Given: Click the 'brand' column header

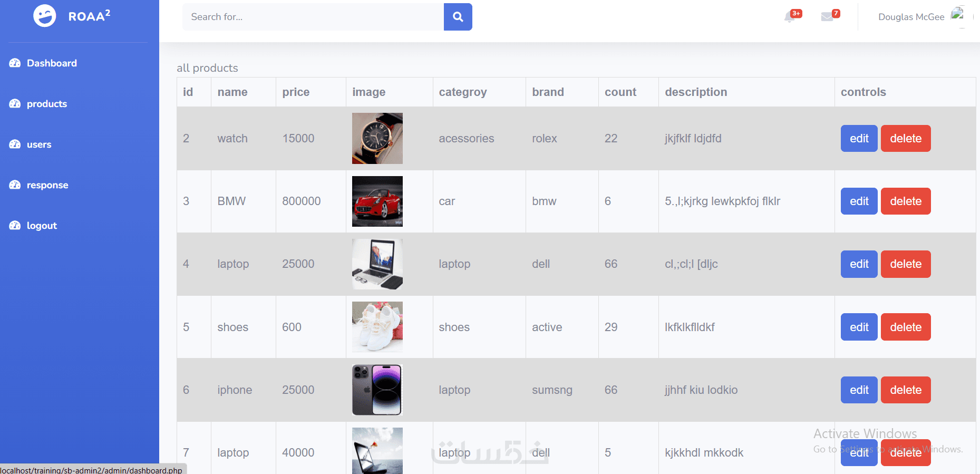Looking at the screenshot, I should (x=548, y=92).
